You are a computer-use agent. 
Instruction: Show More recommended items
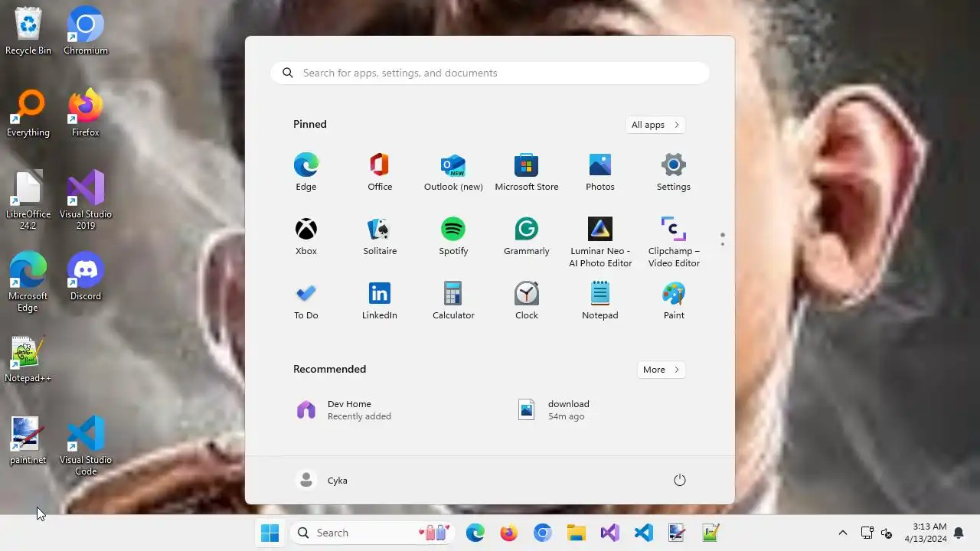pos(661,370)
